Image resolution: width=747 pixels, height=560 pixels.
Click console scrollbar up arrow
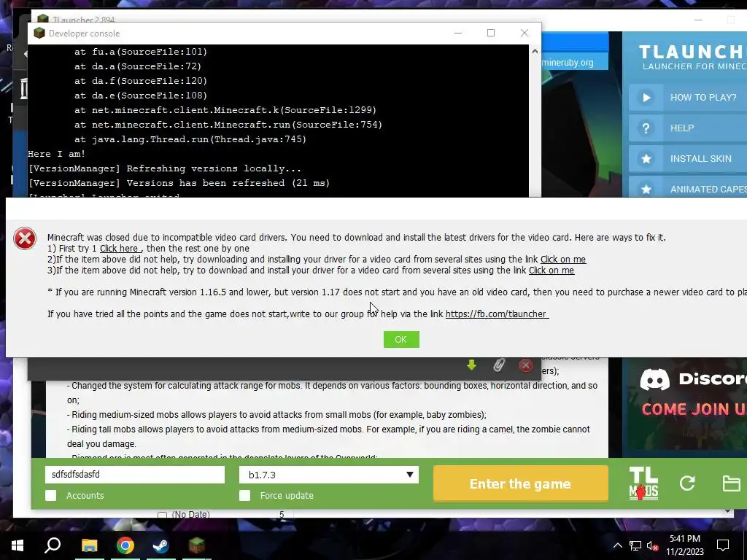[x=535, y=51]
